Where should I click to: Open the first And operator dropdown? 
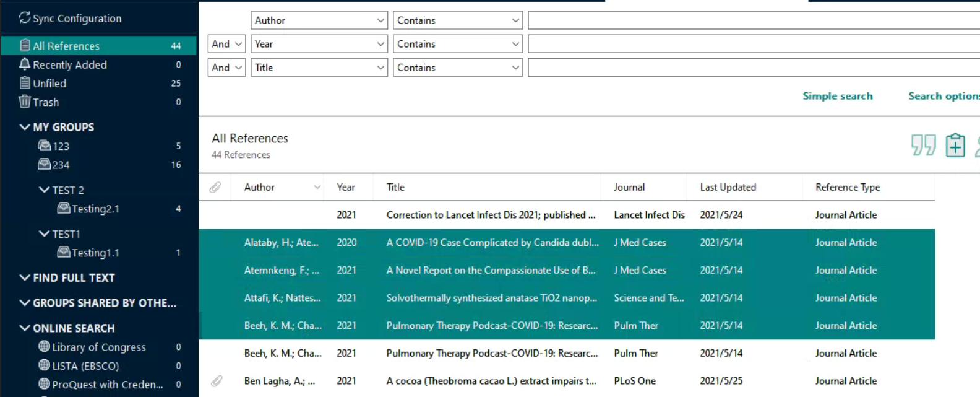click(x=226, y=44)
